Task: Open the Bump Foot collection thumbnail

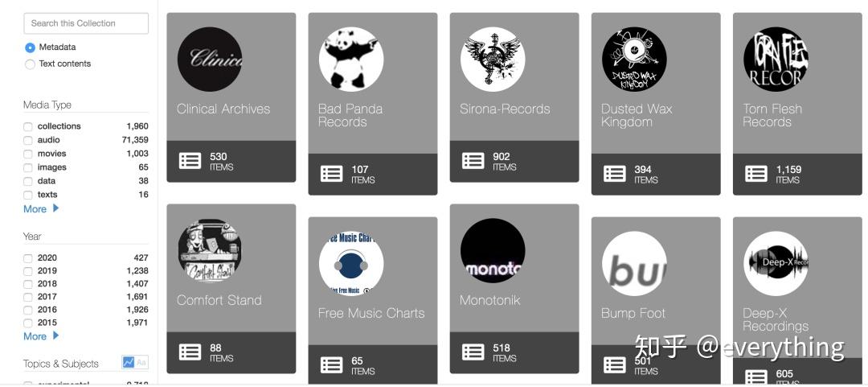Action: pyautogui.click(x=634, y=263)
